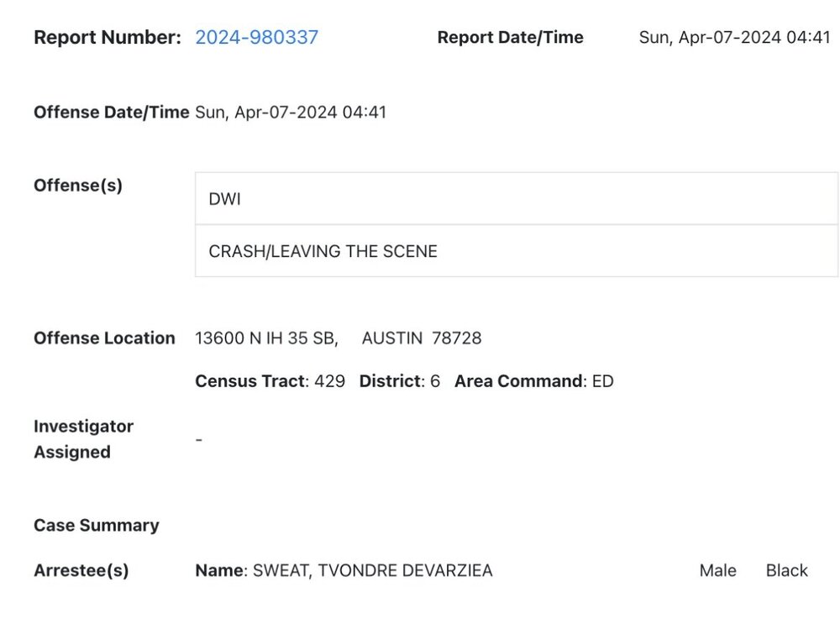The height and width of the screenshot is (624, 840).
Task: Click the District 6 text
Action: tap(399, 381)
